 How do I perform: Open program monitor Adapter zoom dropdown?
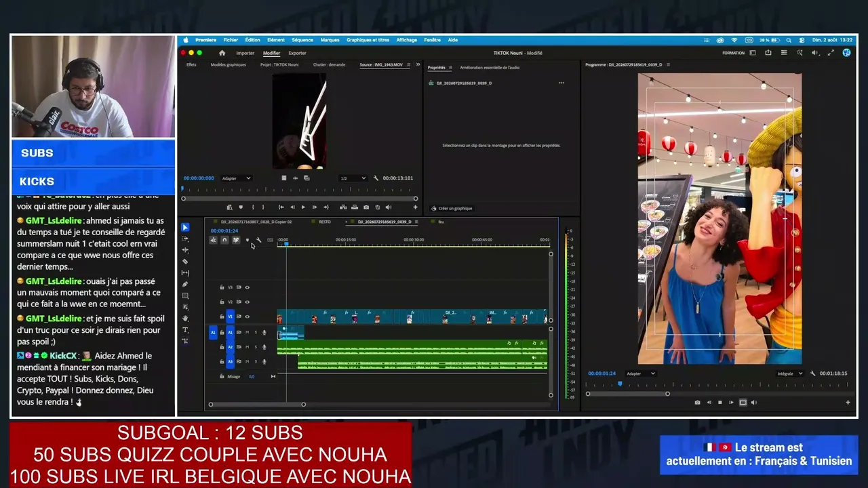click(x=641, y=373)
